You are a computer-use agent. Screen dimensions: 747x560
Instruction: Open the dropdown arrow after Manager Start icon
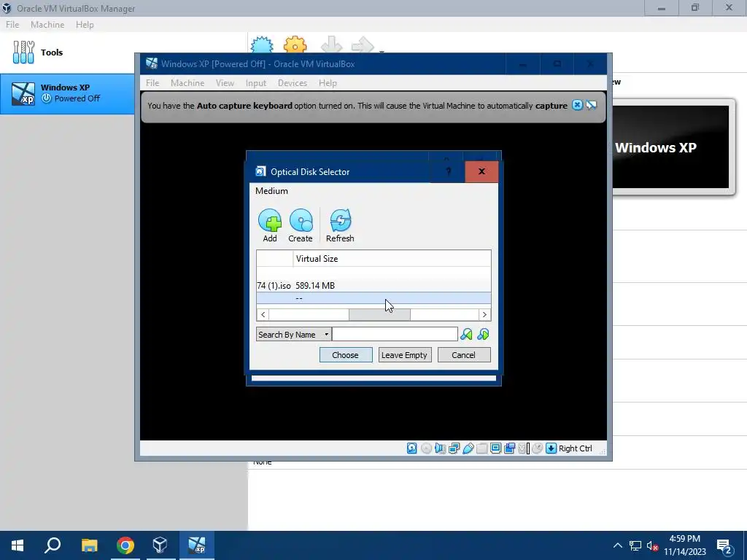[x=381, y=50]
